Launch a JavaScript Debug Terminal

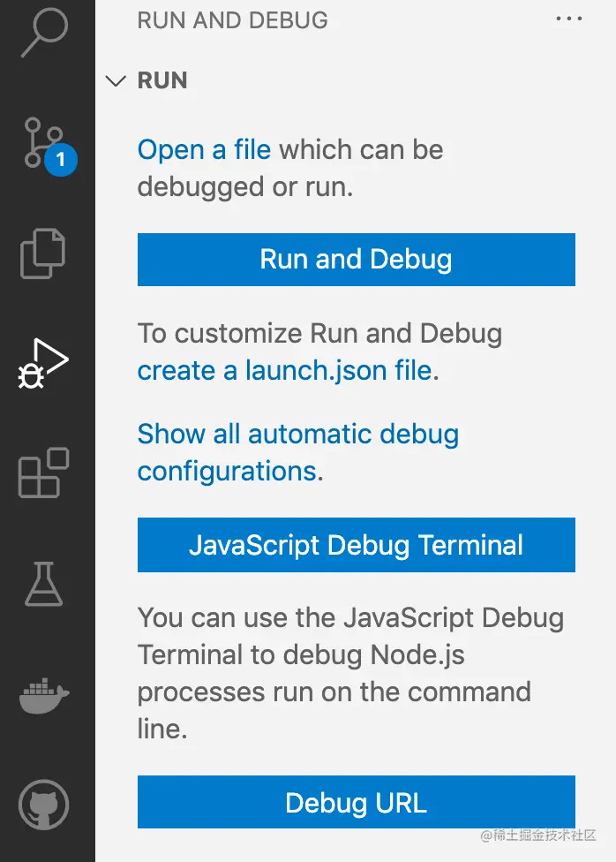click(x=356, y=545)
